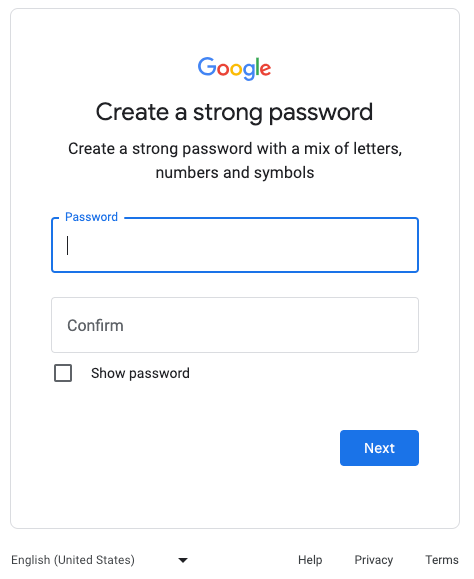The image size is (474, 579).
Task: Click the blue capital G in the logo
Action: [x=207, y=66]
